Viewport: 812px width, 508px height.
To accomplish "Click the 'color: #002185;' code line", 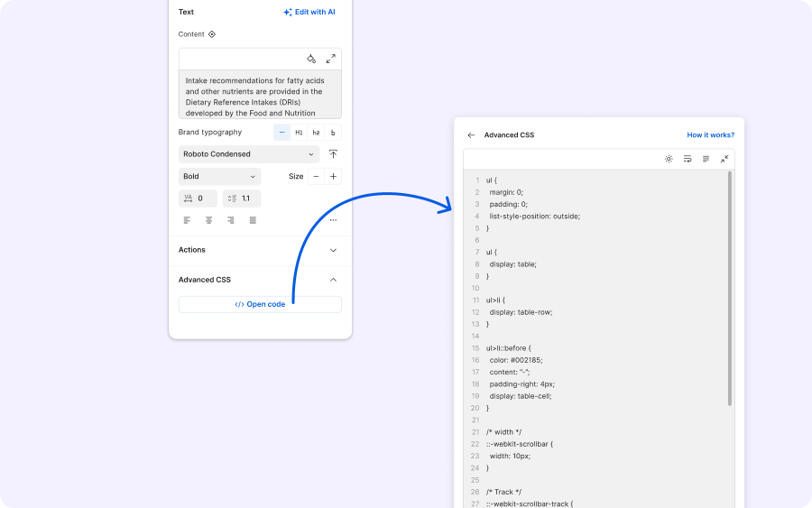I will coord(516,360).
